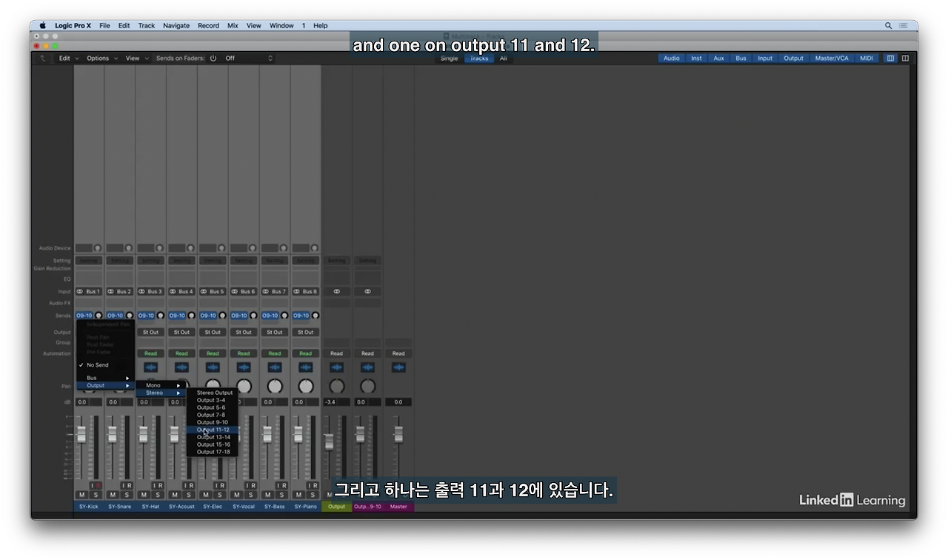Mute the SY-Kick channel
948x560 pixels.
[82, 495]
